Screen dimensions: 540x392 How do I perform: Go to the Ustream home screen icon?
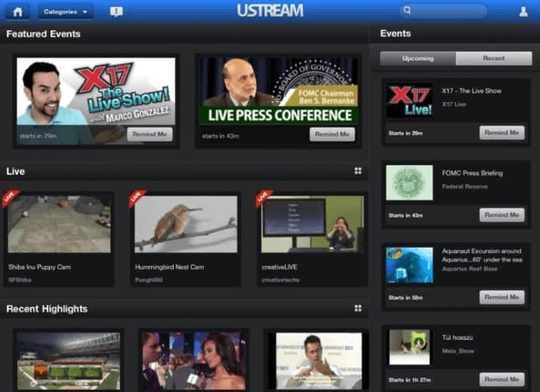(17, 12)
